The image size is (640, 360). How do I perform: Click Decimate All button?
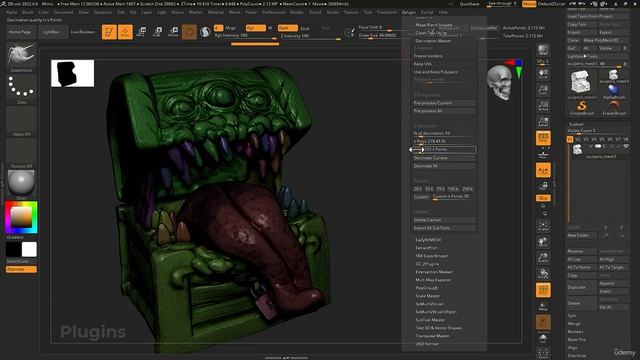coord(443,166)
